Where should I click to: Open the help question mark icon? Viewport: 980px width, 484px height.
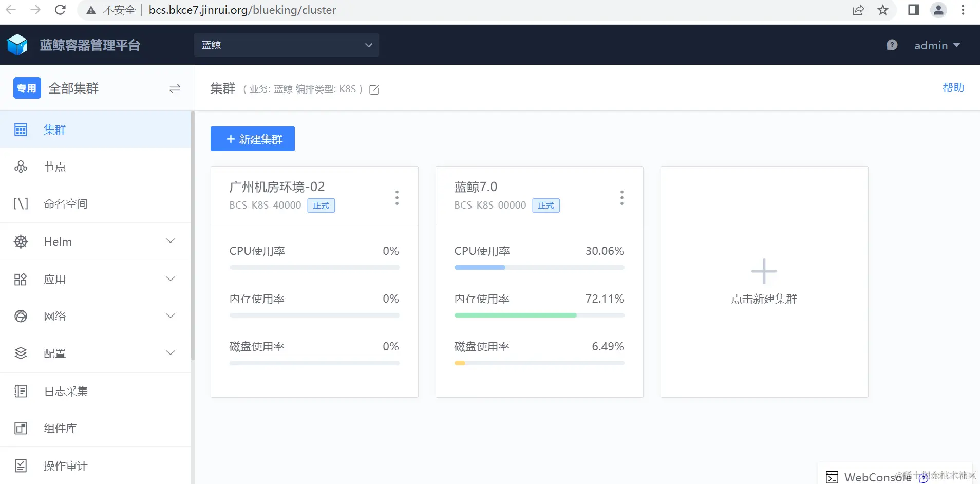(x=892, y=45)
